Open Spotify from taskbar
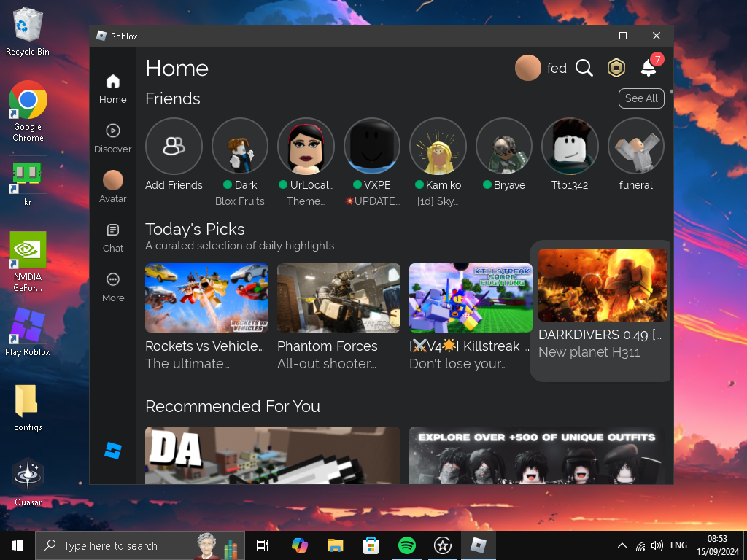This screenshot has width=747, height=560. click(x=407, y=545)
